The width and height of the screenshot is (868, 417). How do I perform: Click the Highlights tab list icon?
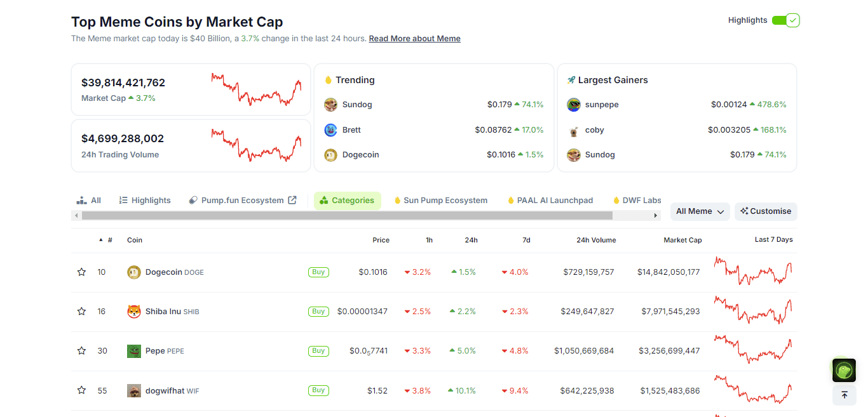123,200
